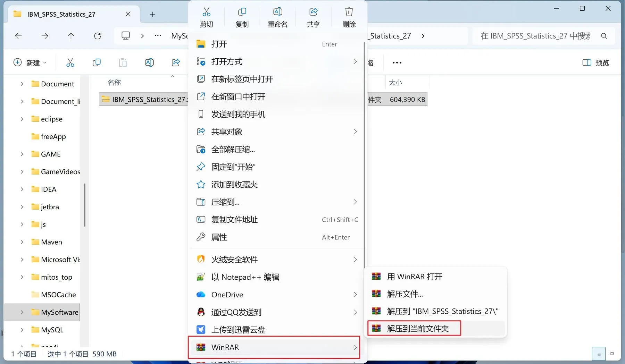This screenshot has height=364, width=625.
Task: Sort by the 名称 column header
Action: [114, 83]
